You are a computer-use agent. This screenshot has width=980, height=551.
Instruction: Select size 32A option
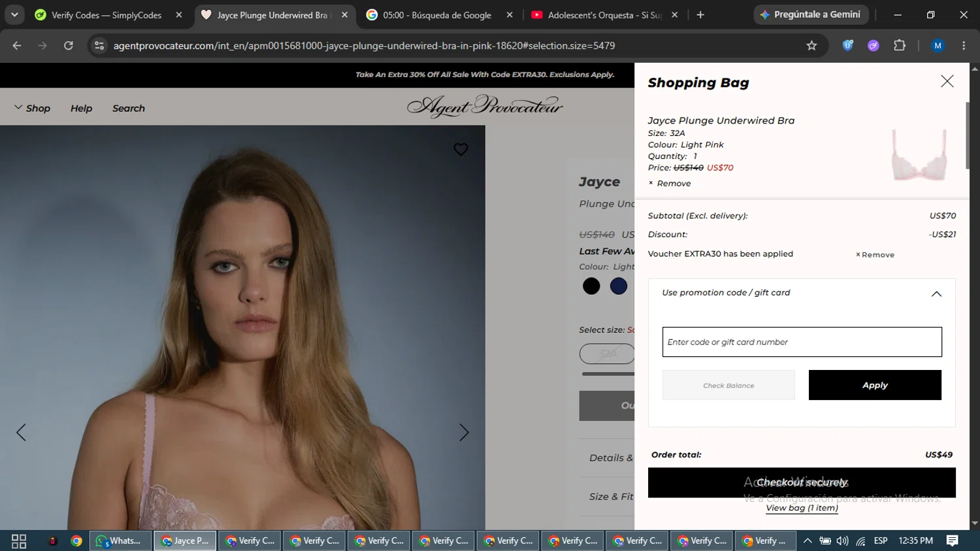(x=607, y=354)
